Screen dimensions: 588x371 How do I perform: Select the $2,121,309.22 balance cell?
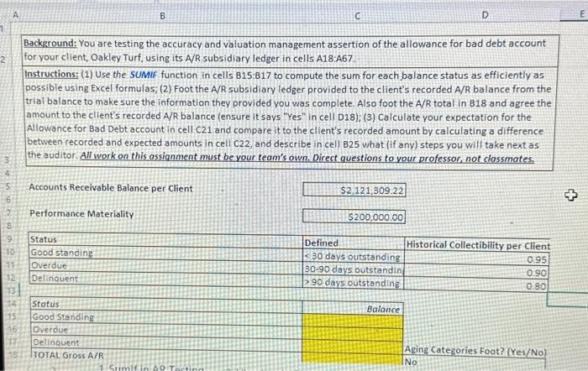tap(354, 190)
